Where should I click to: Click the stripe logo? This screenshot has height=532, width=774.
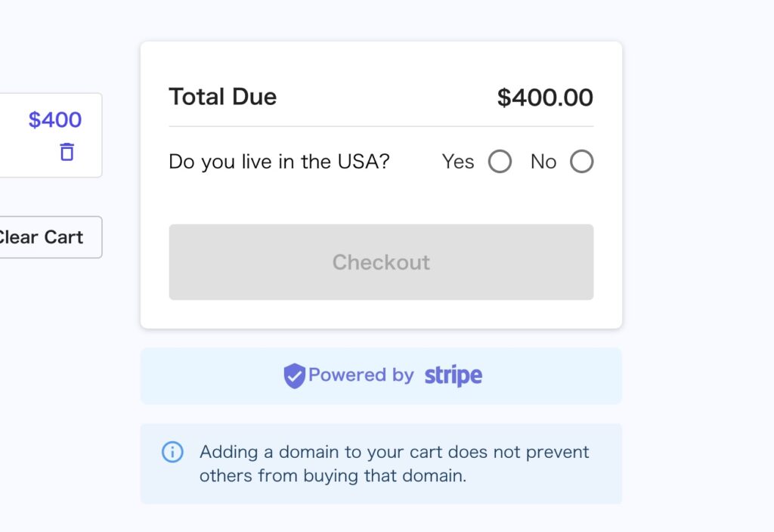coord(454,376)
